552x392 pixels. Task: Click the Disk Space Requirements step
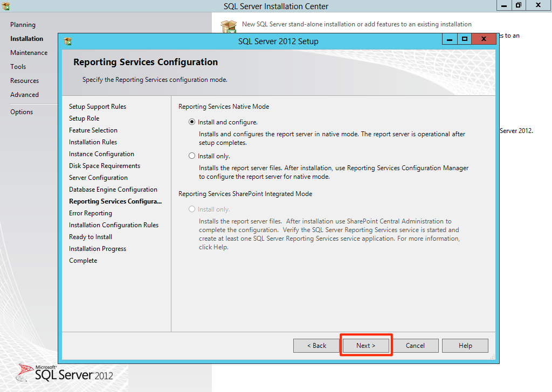click(x=105, y=166)
